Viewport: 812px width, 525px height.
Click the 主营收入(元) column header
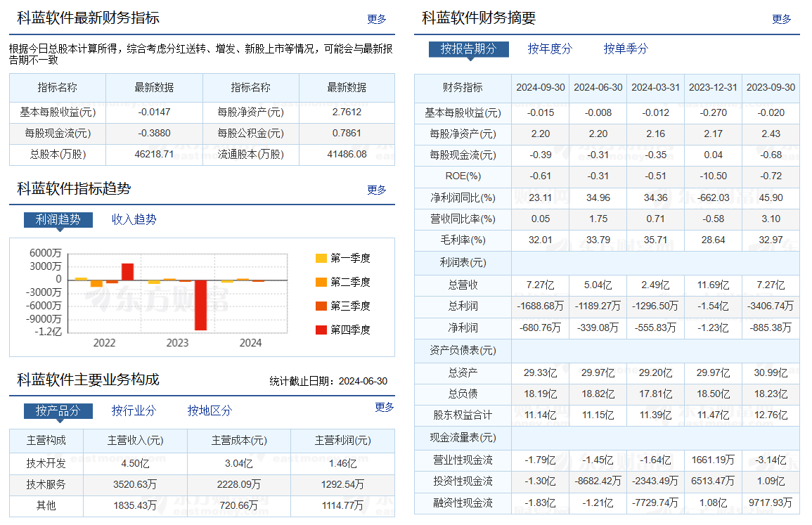click(x=135, y=441)
